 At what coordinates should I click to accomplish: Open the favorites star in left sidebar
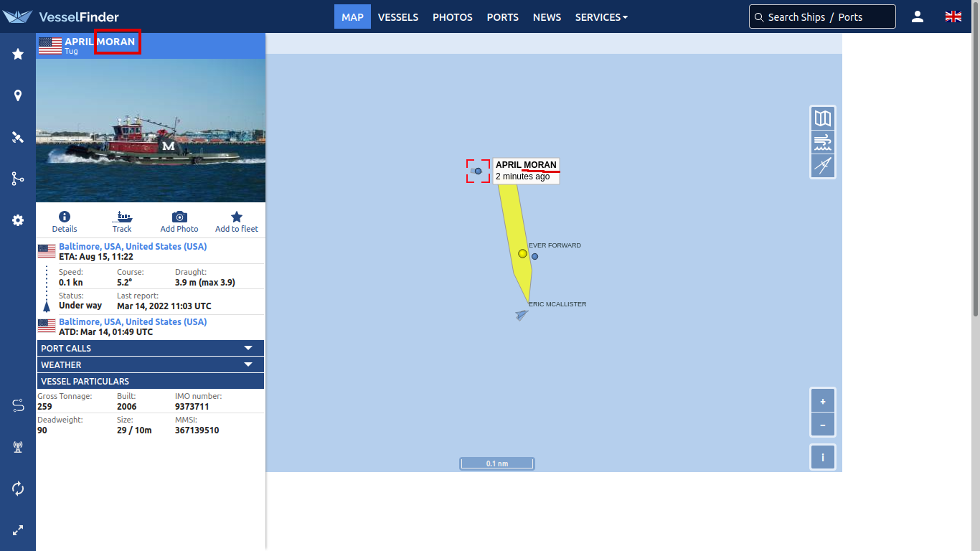click(18, 54)
